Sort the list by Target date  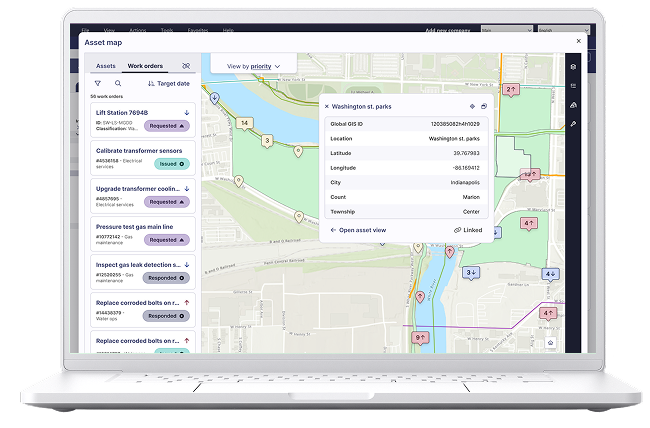[x=169, y=84]
